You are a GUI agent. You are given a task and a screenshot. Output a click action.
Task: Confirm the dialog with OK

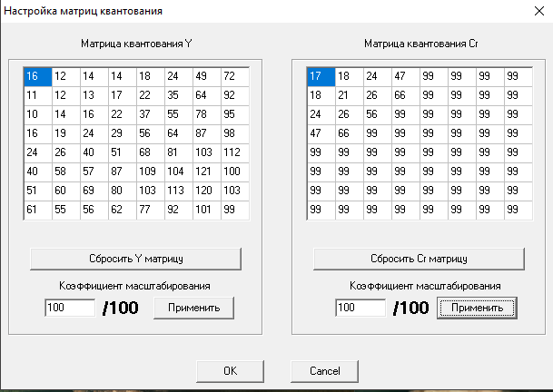click(231, 371)
